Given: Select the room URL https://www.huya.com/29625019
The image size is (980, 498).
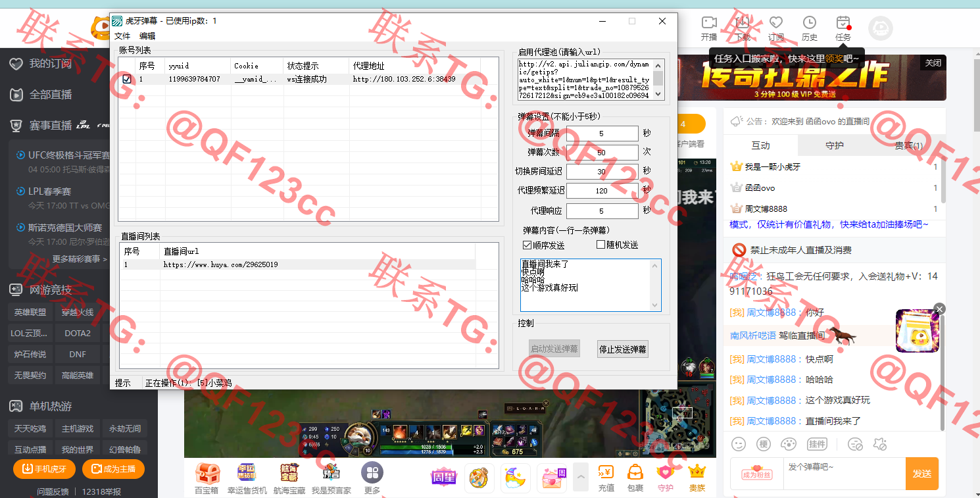Looking at the screenshot, I should [x=220, y=264].
